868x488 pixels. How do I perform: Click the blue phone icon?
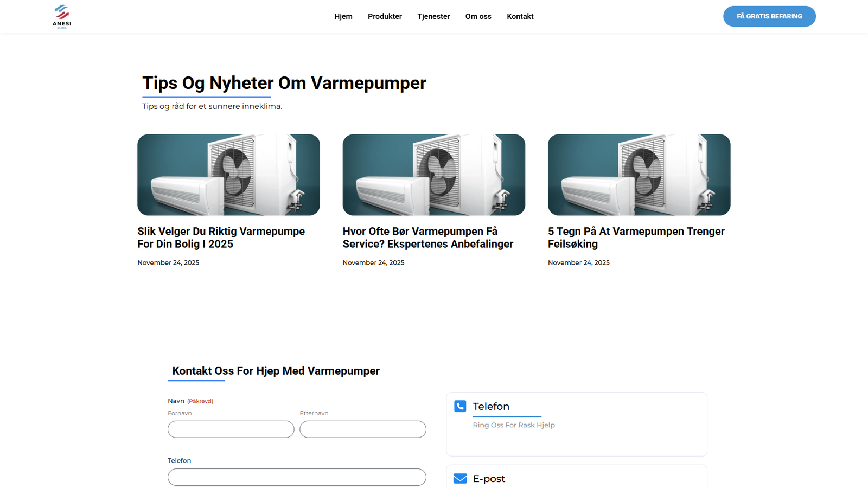[x=460, y=406]
